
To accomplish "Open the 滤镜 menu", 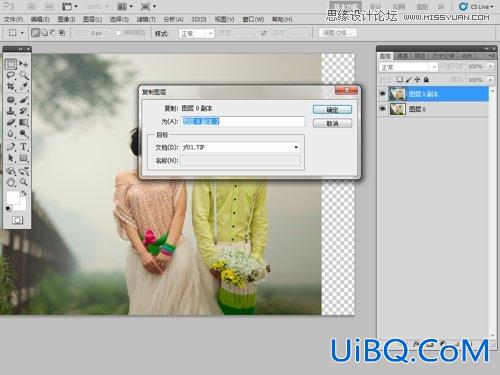I will pyautogui.click(x=146, y=20).
